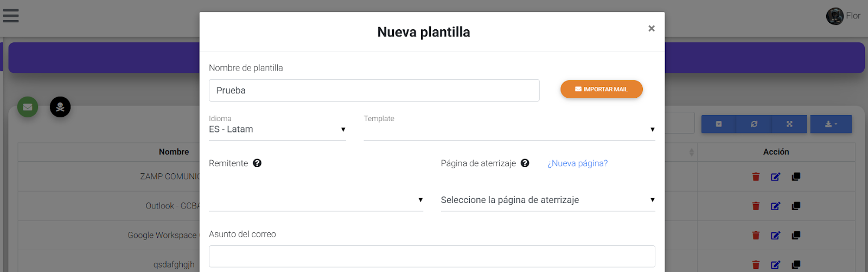
Task: Click the black skull icon
Action: click(x=60, y=107)
